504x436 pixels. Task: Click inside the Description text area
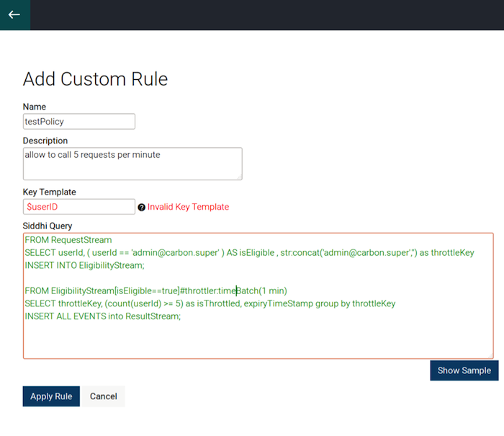[132, 164]
